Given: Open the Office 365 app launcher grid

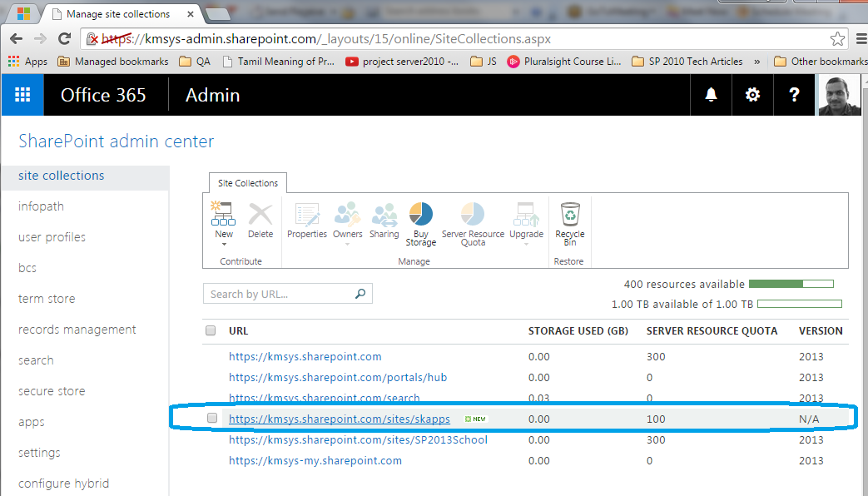Looking at the screenshot, I should click(x=22, y=95).
